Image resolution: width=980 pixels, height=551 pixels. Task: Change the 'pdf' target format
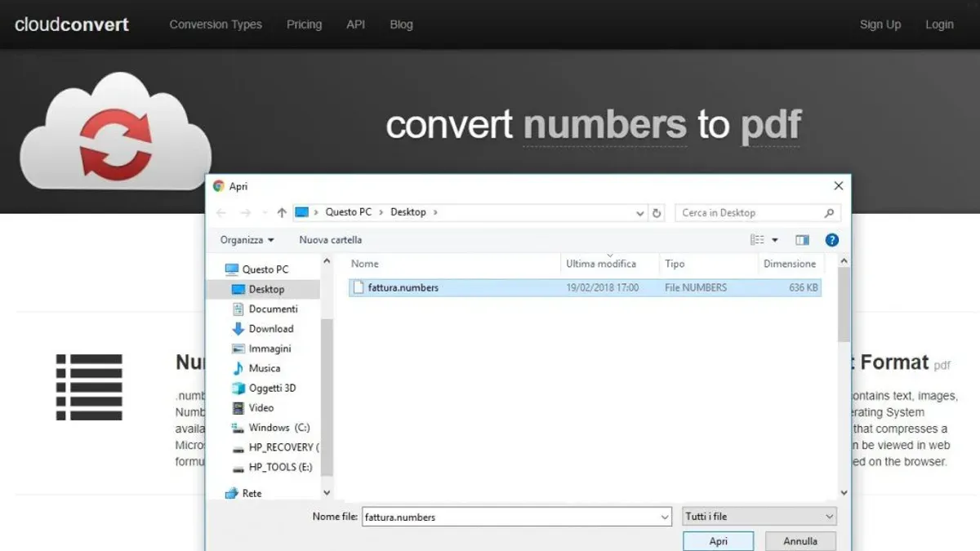click(x=771, y=125)
